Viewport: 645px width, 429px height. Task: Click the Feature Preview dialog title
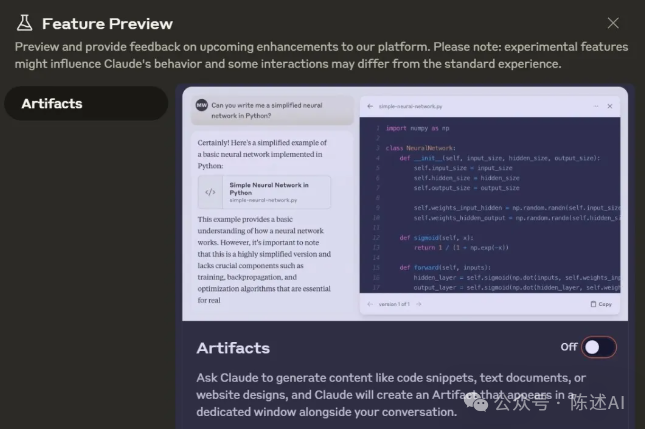point(107,23)
